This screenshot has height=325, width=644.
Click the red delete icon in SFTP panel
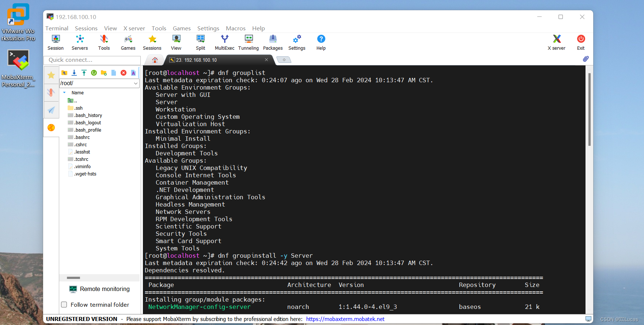click(124, 73)
